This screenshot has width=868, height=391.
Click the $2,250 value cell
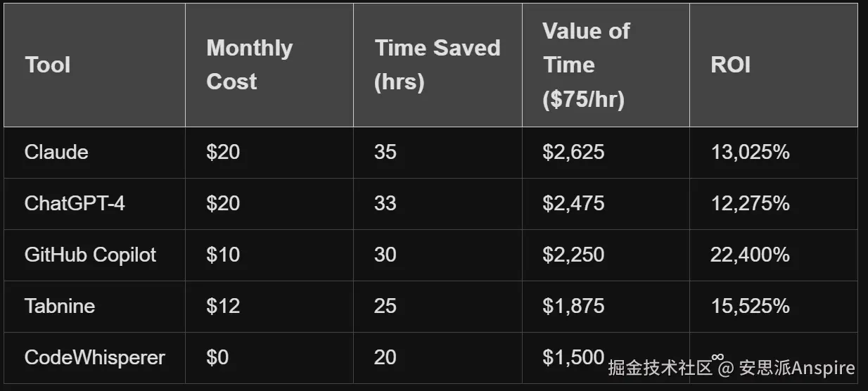(573, 255)
